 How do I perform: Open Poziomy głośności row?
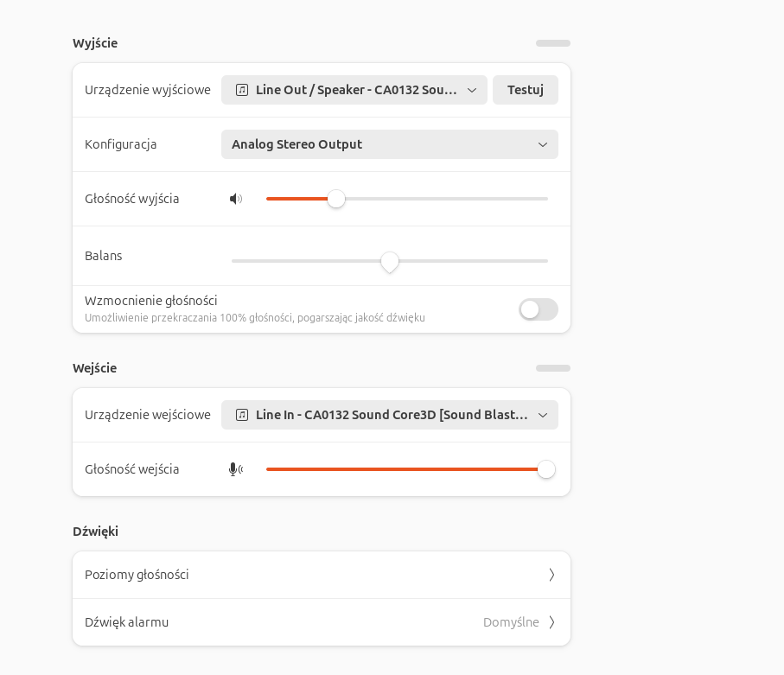(x=322, y=575)
